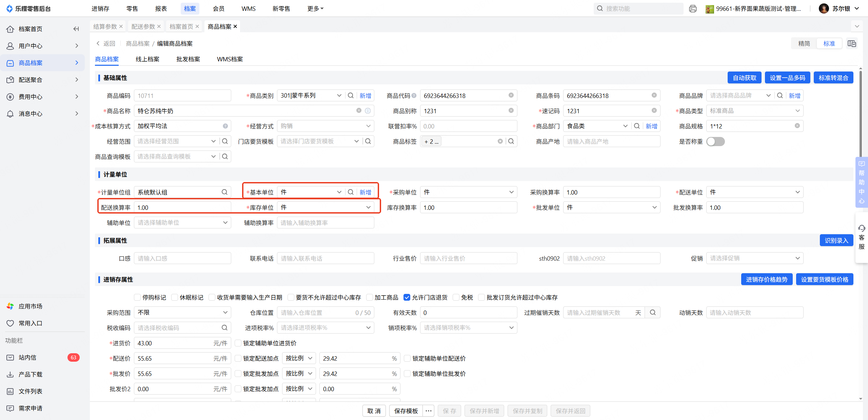The image size is (868, 420).
Task: Click search icon next to 商品类别
Action: 351,96
